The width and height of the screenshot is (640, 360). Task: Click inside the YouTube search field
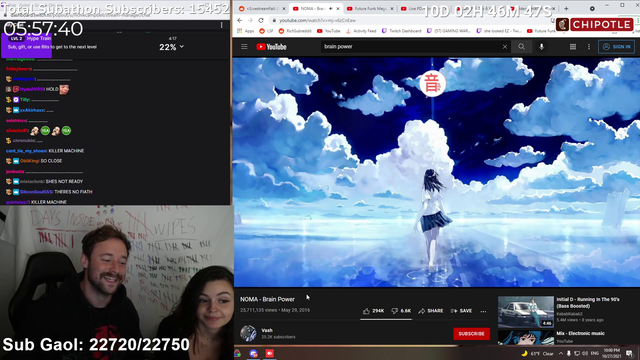click(411, 47)
